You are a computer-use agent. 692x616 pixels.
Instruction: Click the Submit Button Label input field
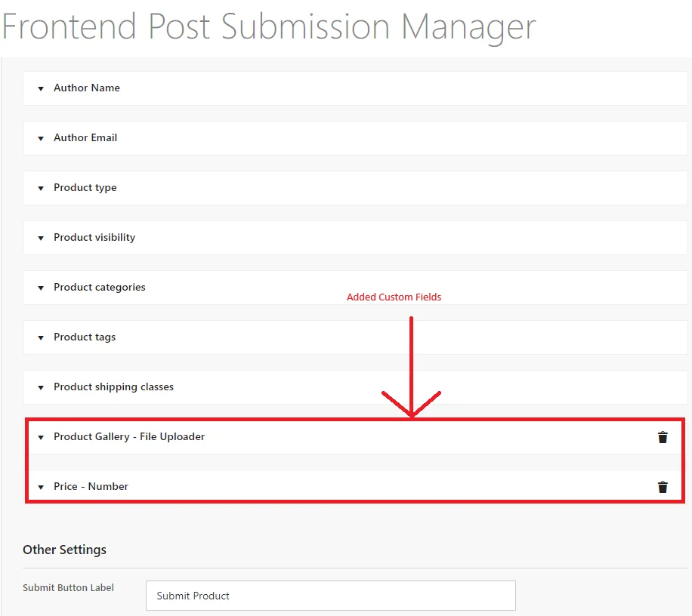click(330, 596)
